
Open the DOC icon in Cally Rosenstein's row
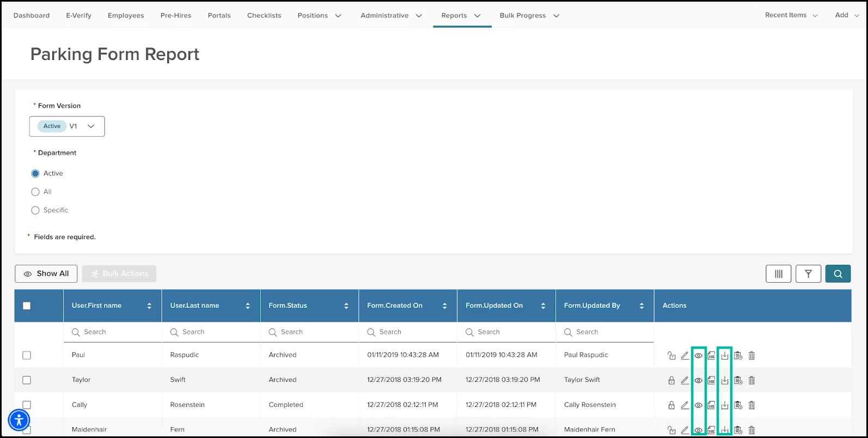(711, 405)
